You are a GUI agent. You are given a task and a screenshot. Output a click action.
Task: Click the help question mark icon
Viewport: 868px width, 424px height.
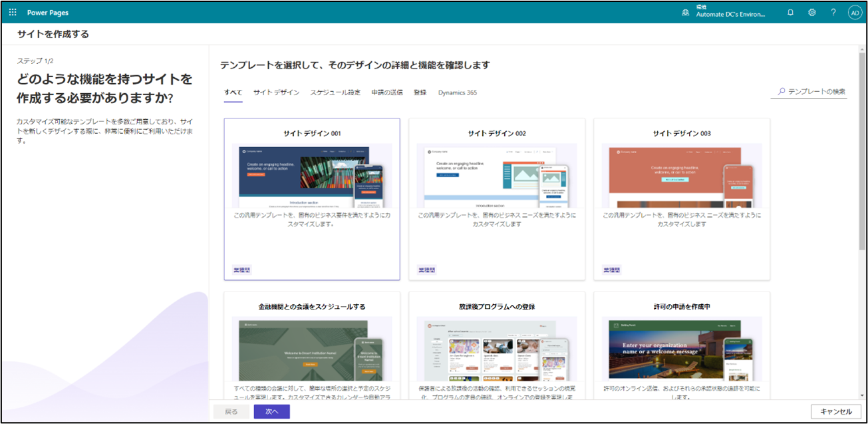[x=833, y=12]
